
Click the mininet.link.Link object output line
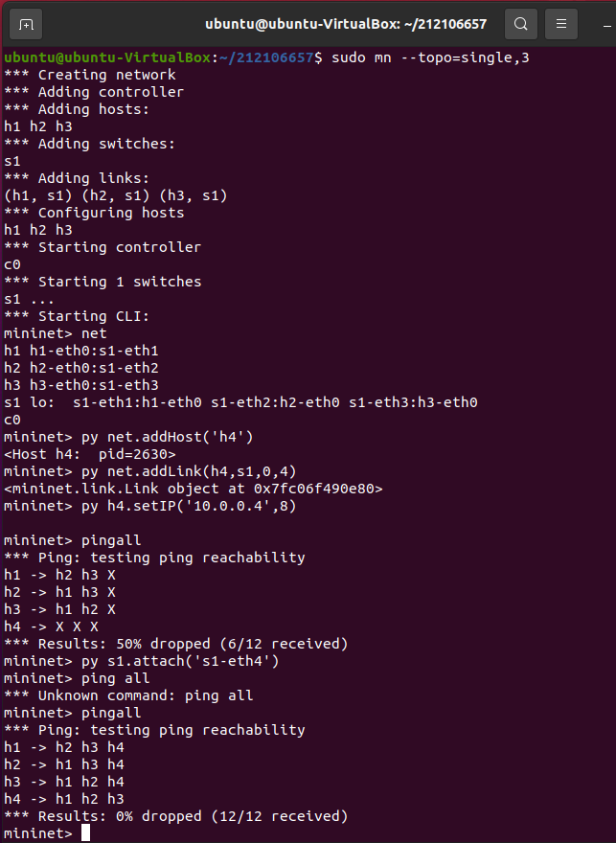click(193, 489)
